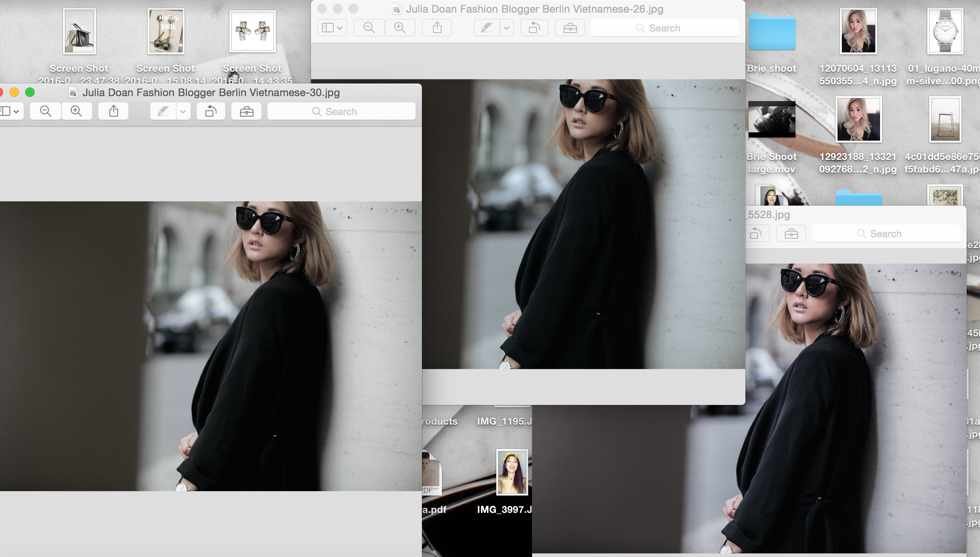Expand highlight options dropdown in Vietnamese-30.jpg window
The height and width of the screenshot is (557, 980).
pos(183,111)
